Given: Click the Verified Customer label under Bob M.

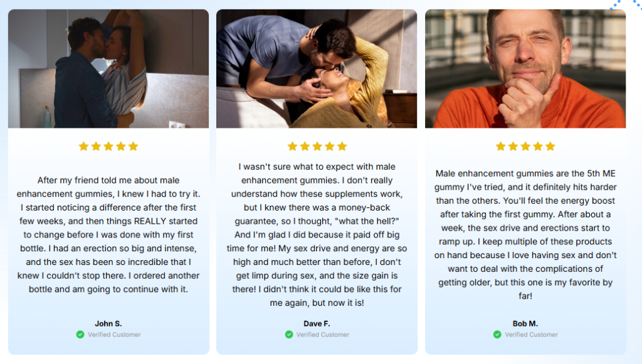Looking at the screenshot, I should pyautogui.click(x=532, y=335).
